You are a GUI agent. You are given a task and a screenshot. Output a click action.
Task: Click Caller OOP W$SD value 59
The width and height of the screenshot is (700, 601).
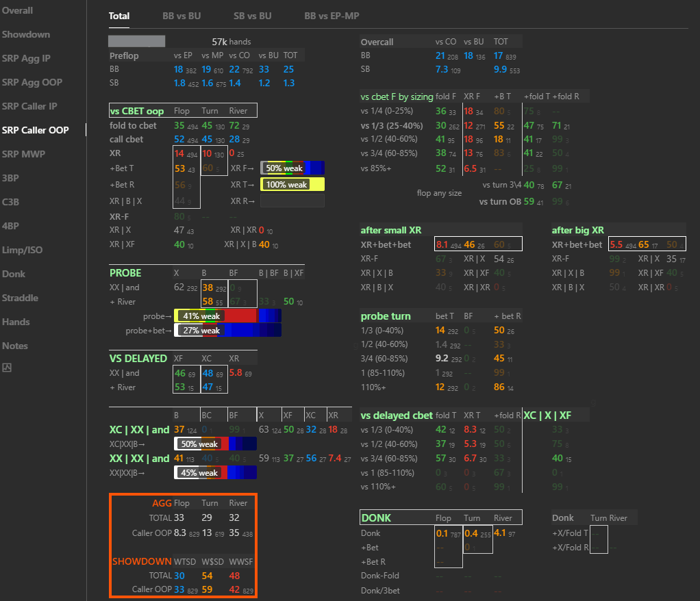[x=207, y=589]
